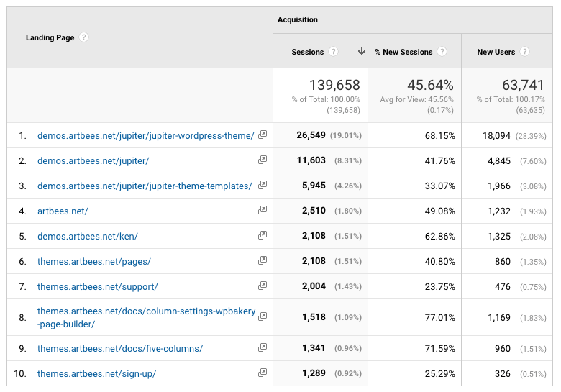Sort by the Sessions column header

[308, 52]
